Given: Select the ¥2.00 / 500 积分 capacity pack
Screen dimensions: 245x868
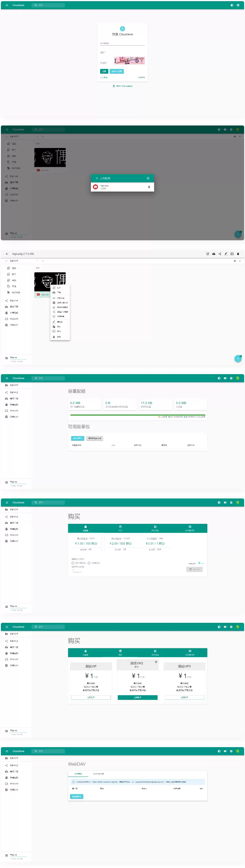Looking at the screenshot, I should click(x=121, y=543).
